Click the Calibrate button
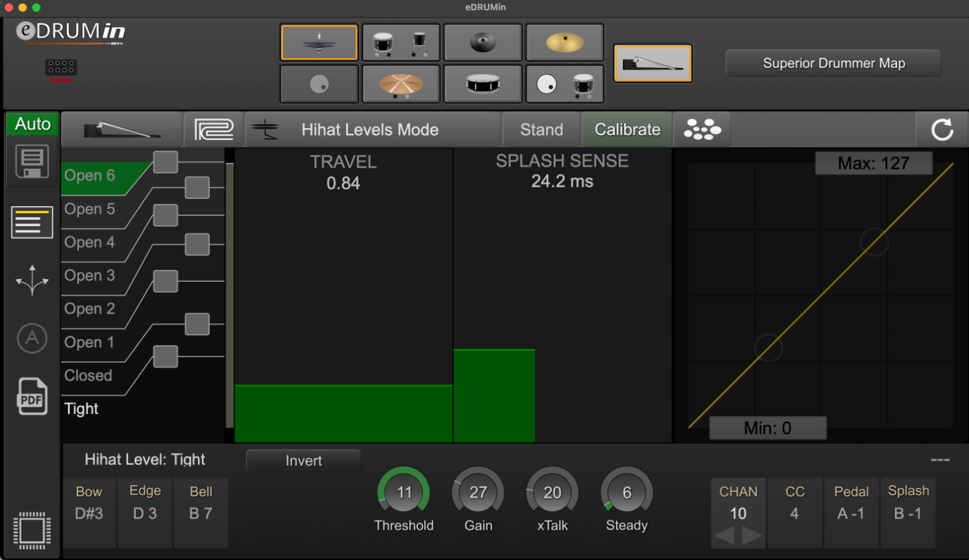The image size is (969, 560). click(627, 129)
